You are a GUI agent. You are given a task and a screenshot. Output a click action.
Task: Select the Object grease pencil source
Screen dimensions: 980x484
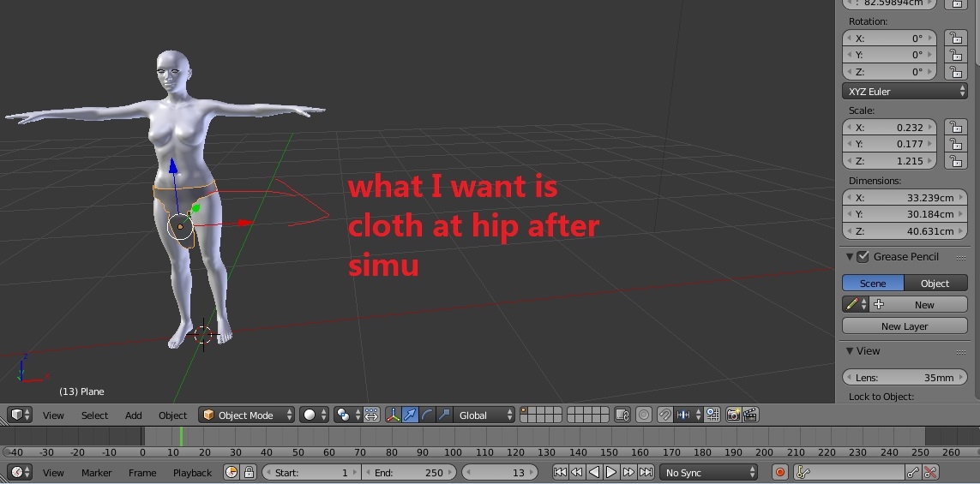pos(935,283)
